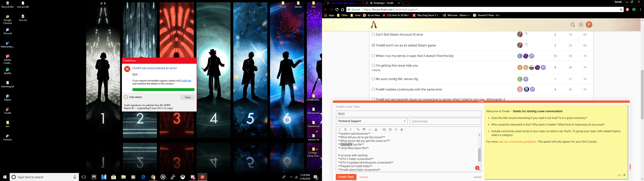Open the FiveM desktop shortcut
Screen dimensions: 644x181
click(x=7, y=111)
